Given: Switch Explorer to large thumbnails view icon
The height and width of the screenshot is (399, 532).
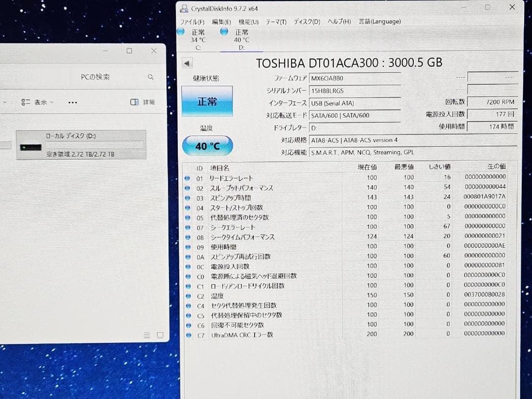Looking at the screenshot, I should click(x=160, y=335).
